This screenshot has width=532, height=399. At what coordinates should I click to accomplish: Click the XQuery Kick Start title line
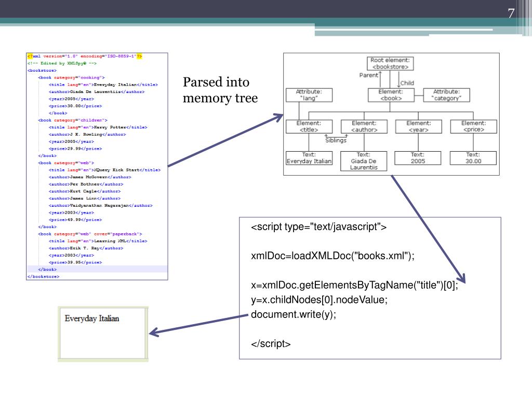[x=104, y=170]
